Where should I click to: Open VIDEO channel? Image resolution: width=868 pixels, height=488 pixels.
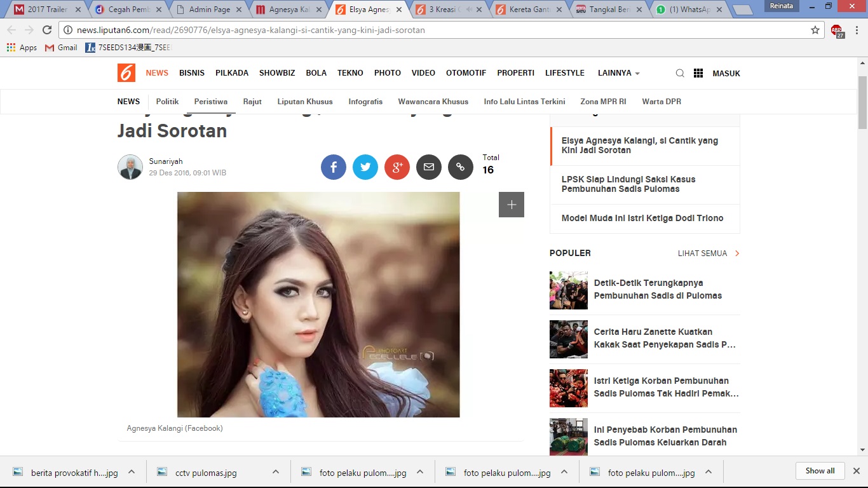[x=423, y=73]
